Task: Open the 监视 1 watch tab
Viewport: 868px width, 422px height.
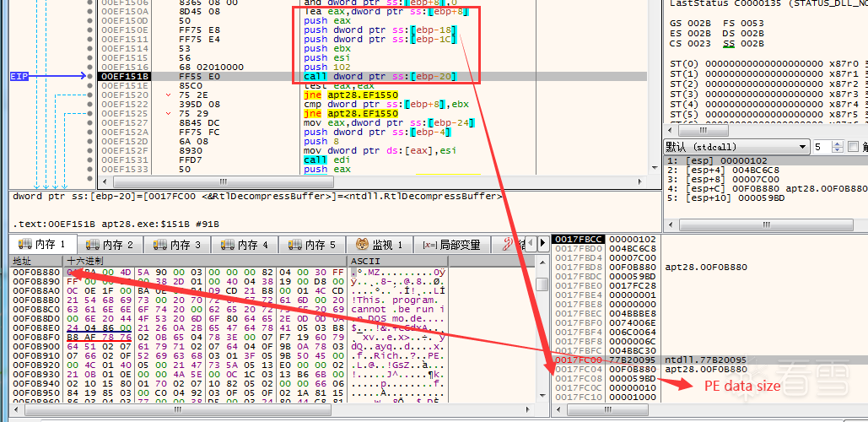Action: coord(381,244)
